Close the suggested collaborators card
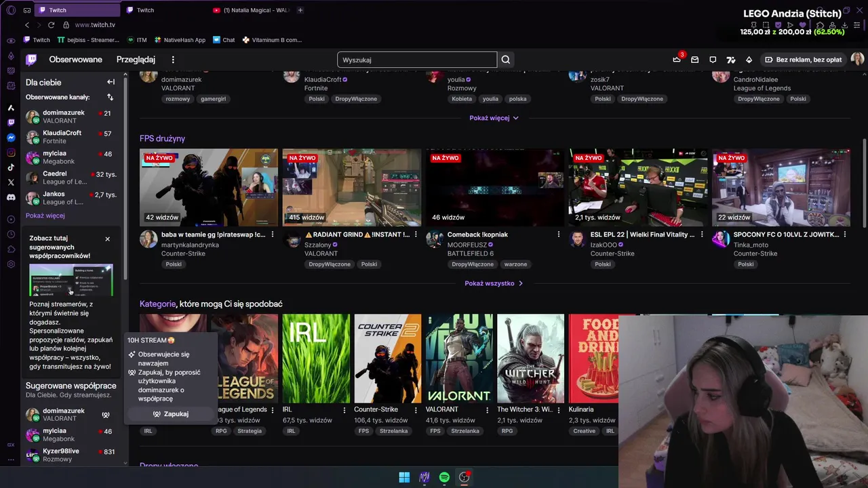This screenshot has width=868, height=488. 107,239
